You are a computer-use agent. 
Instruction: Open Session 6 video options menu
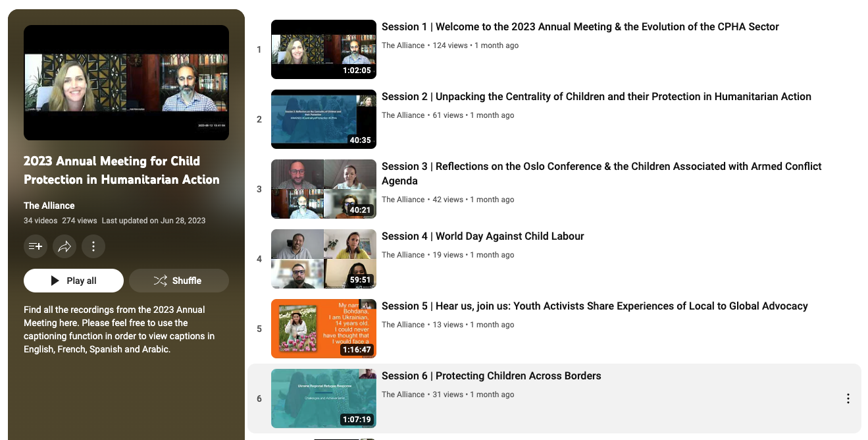coord(848,399)
